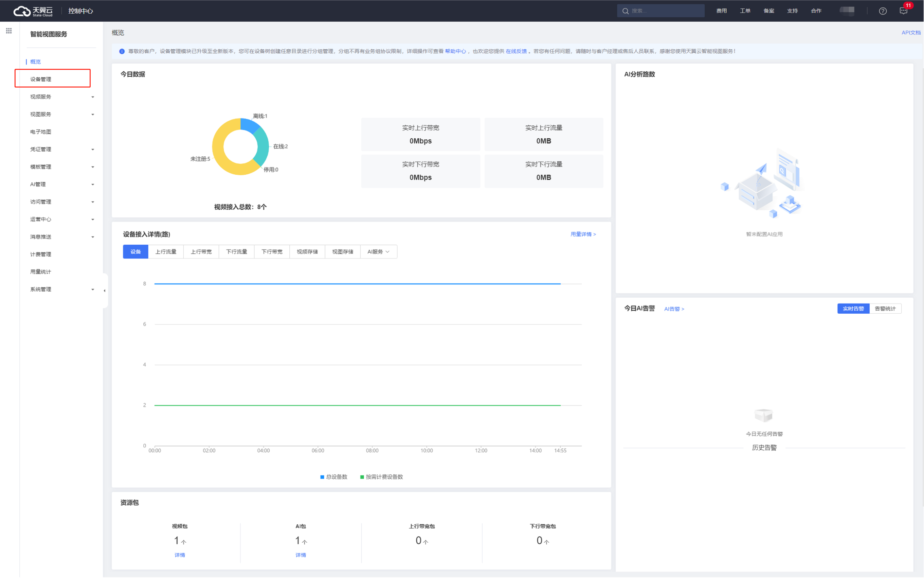Click the blurred user account avatar
924x578 pixels.
[847, 11]
